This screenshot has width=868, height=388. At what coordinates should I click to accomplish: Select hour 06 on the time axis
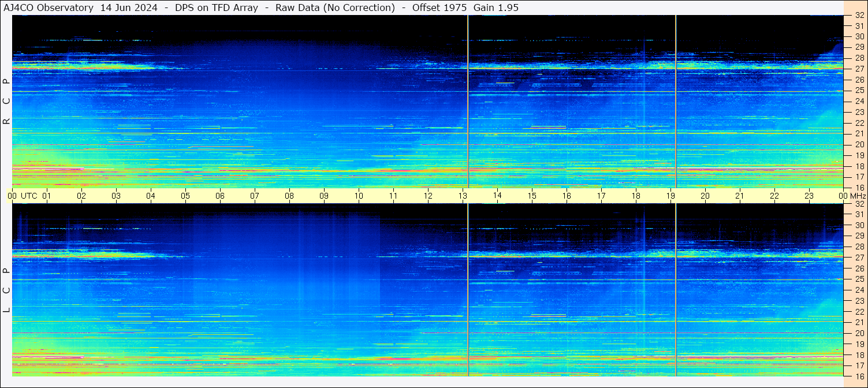[220, 196]
